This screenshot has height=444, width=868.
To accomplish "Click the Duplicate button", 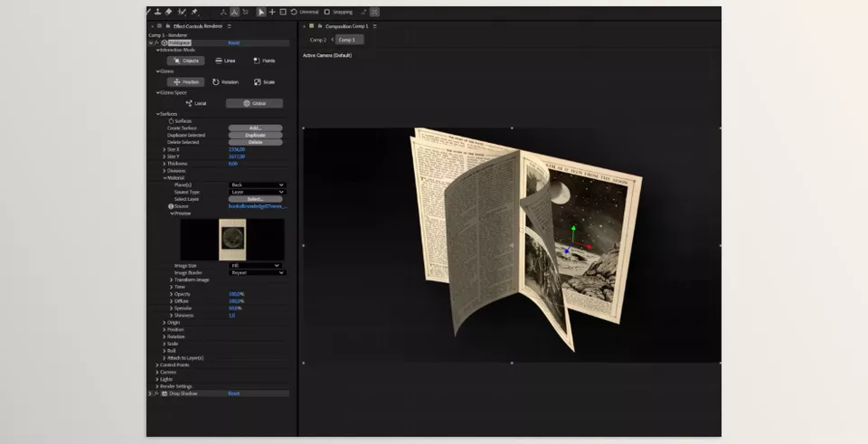I will [255, 135].
